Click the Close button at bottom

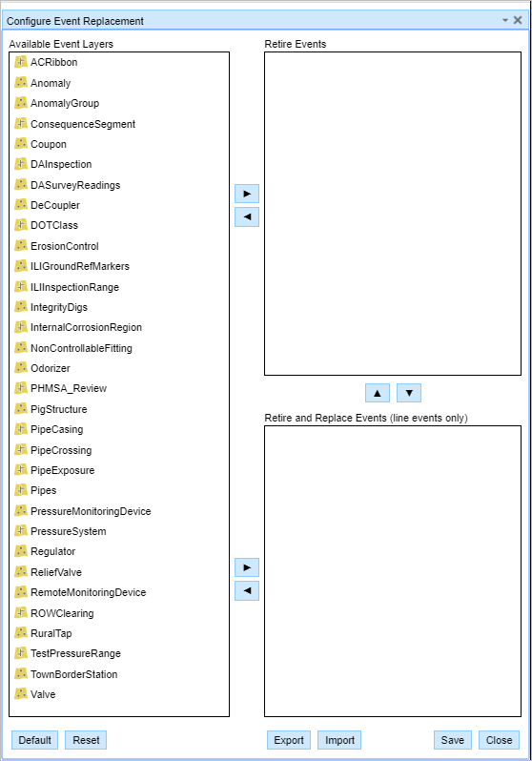pos(499,740)
